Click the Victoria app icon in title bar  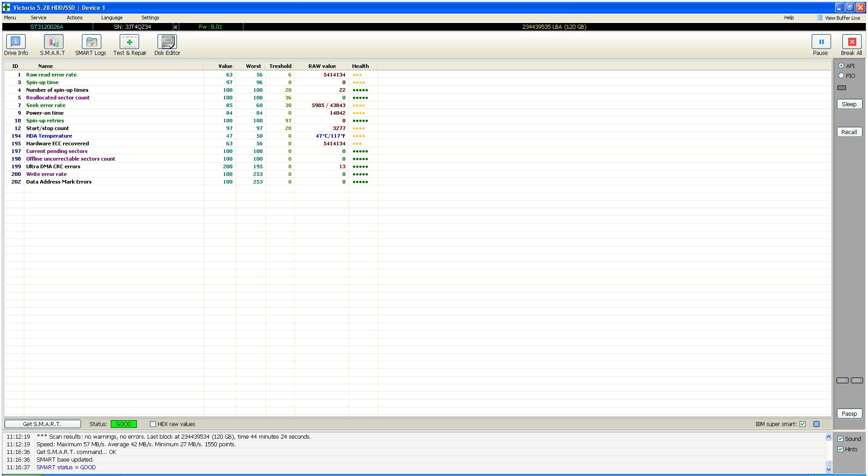[x=6, y=7]
